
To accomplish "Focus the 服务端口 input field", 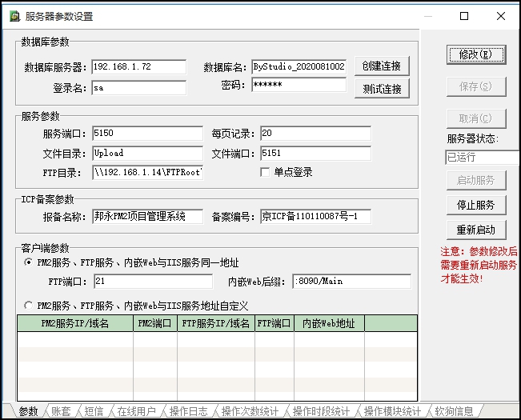I will coord(147,134).
